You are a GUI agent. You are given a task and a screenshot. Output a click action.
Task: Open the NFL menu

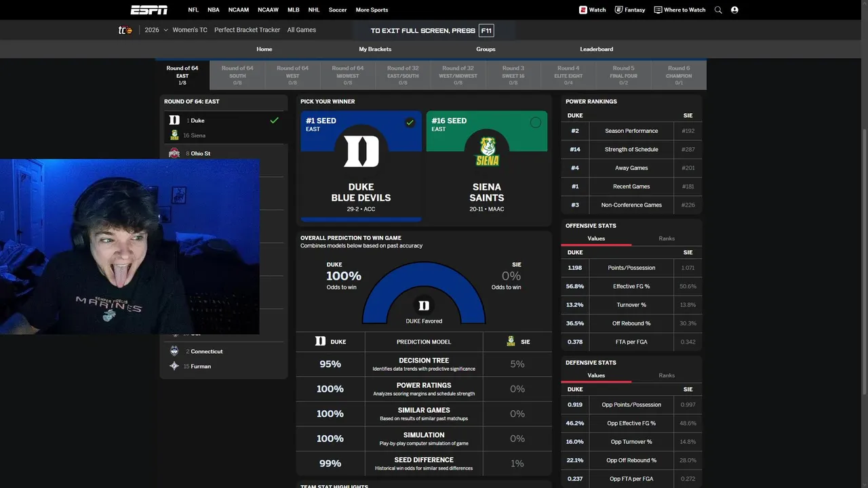(x=193, y=9)
